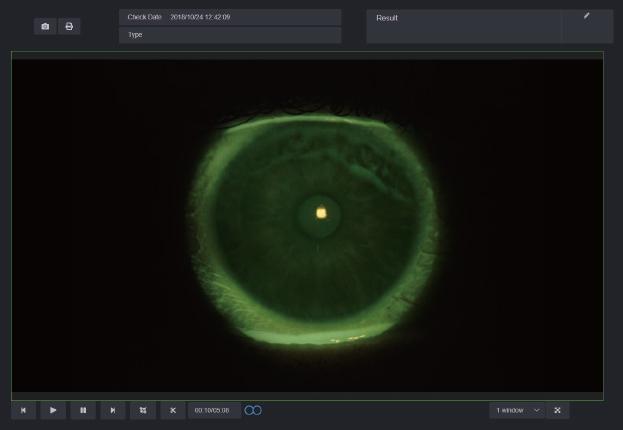Click the crop tool icon
Screen dimensions: 623x430
[x=143, y=410]
